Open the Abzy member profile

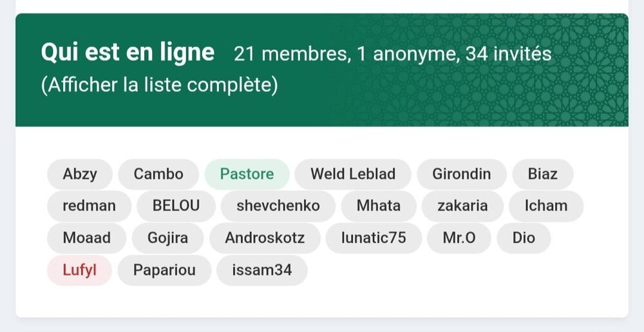click(x=80, y=174)
